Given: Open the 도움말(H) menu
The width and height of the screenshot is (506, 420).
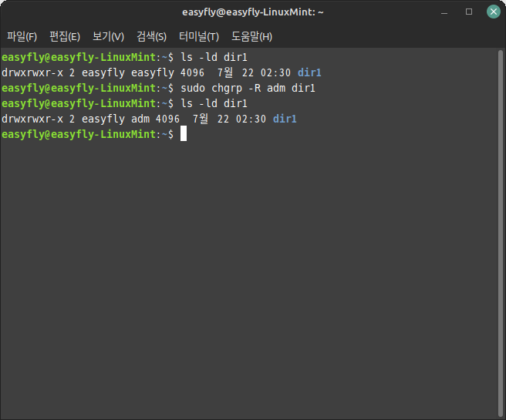Looking at the screenshot, I should point(251,36).
